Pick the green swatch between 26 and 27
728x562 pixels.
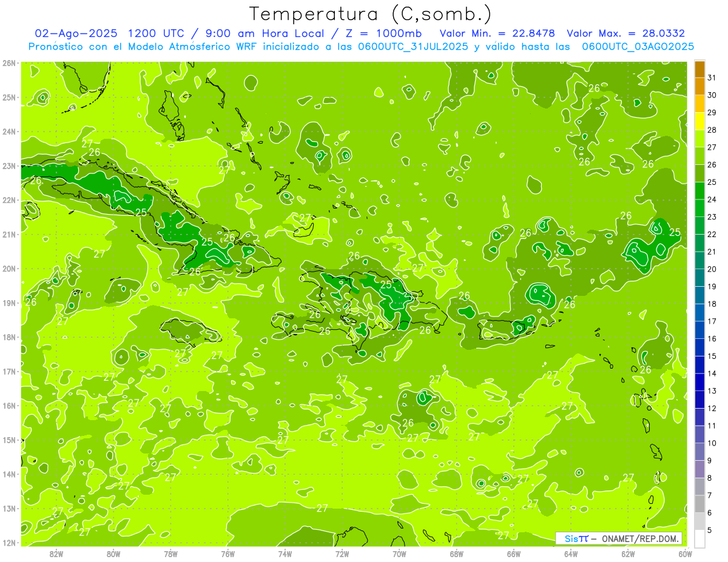[699, 156]
